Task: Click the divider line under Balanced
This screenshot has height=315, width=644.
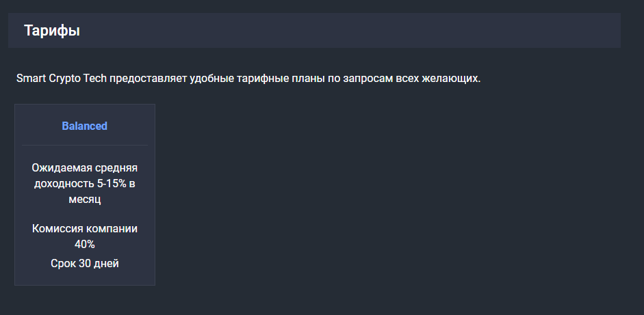Action: [85, 146]
